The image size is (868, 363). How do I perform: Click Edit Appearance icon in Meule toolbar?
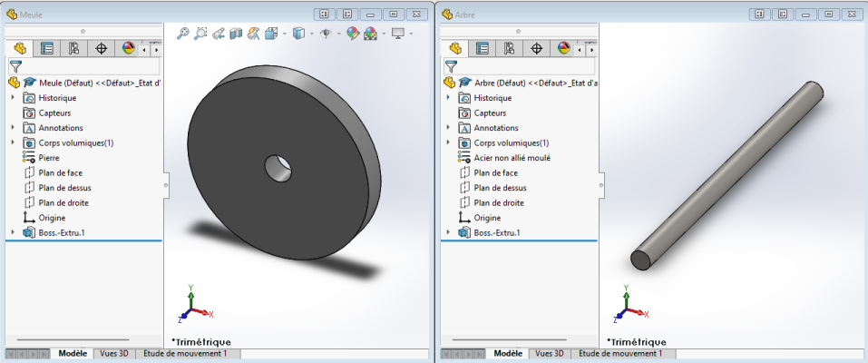coord(353,34)
